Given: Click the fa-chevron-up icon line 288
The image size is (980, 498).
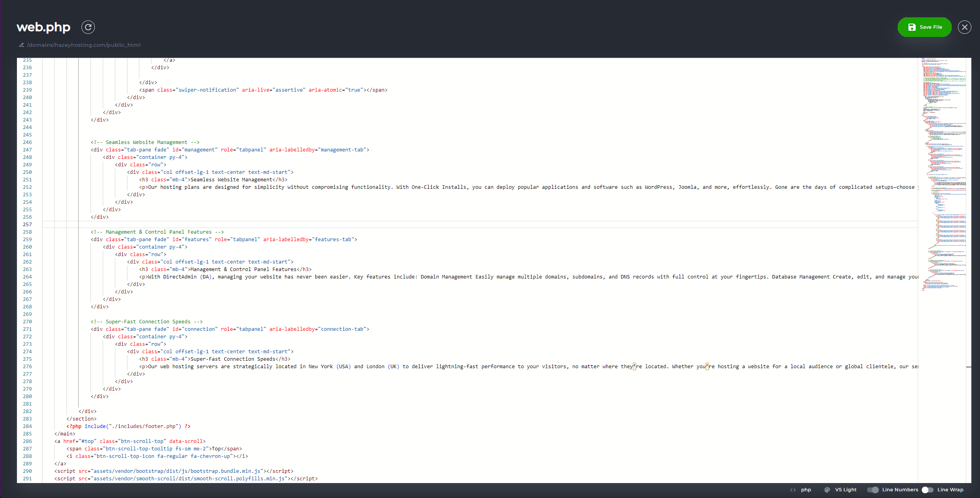Looking at the screenshot, I should (x=157, y=456).
